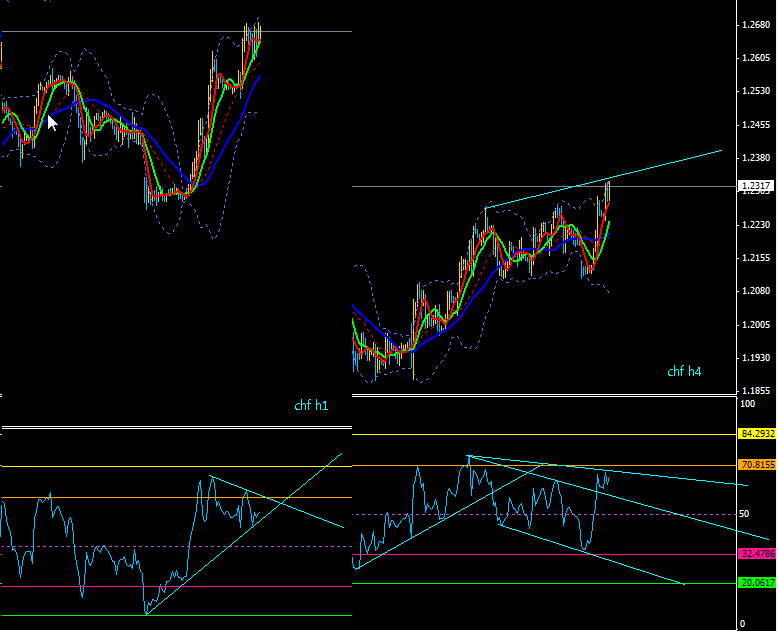Click the 1.2605 price scale value
This screenshot has width=778, height=631.
click(756, 58)
